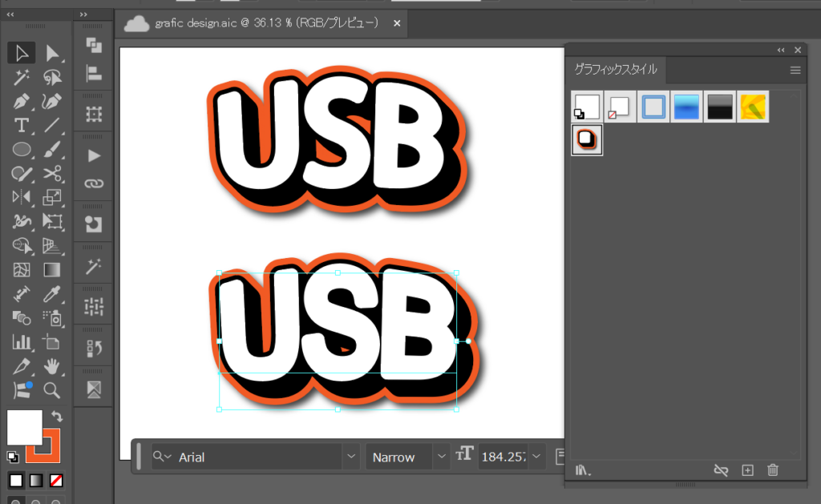Click the toolbox icon with blue dot
This screenshot has width=821, height=504.
tap(22, 390)
